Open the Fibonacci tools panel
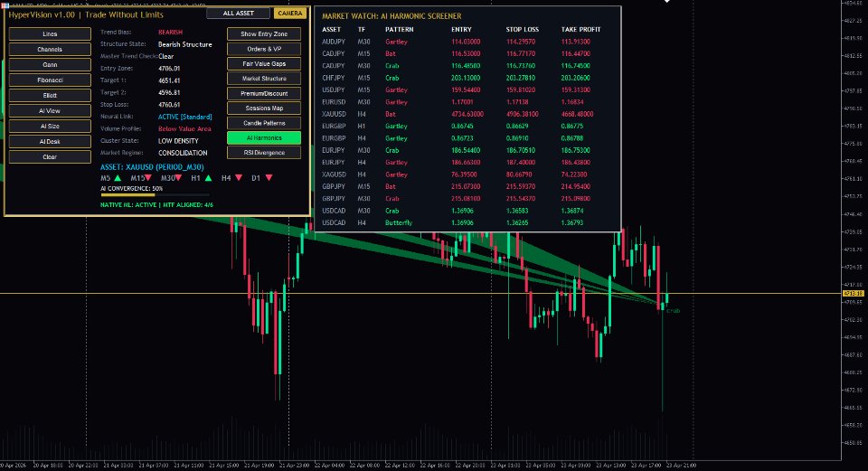This screenshot has width=868, height=471. pyautogui.click(x=50, y=80)
